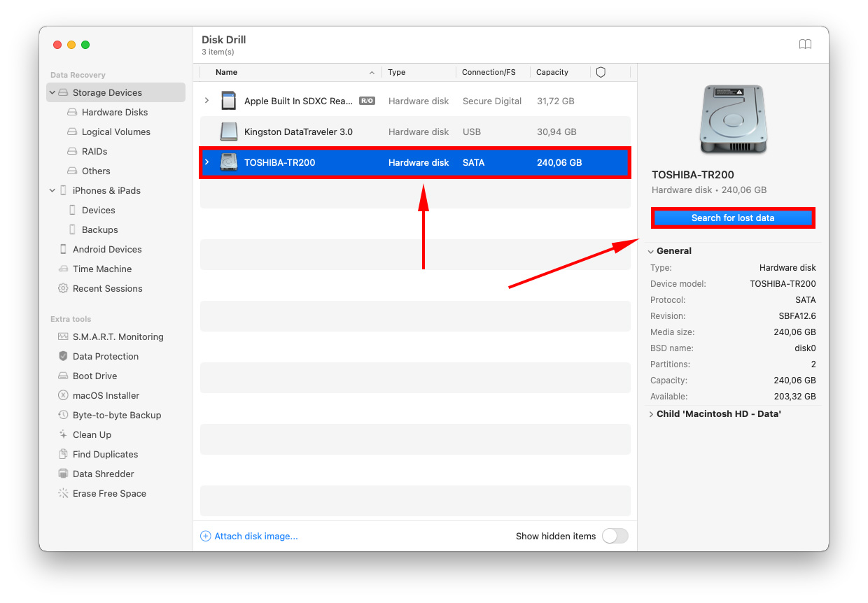The height and width of the screenshot is (603, 868).
Task: Click the large TOSHIBA drive image in details
Action: (x=733, y=120)
